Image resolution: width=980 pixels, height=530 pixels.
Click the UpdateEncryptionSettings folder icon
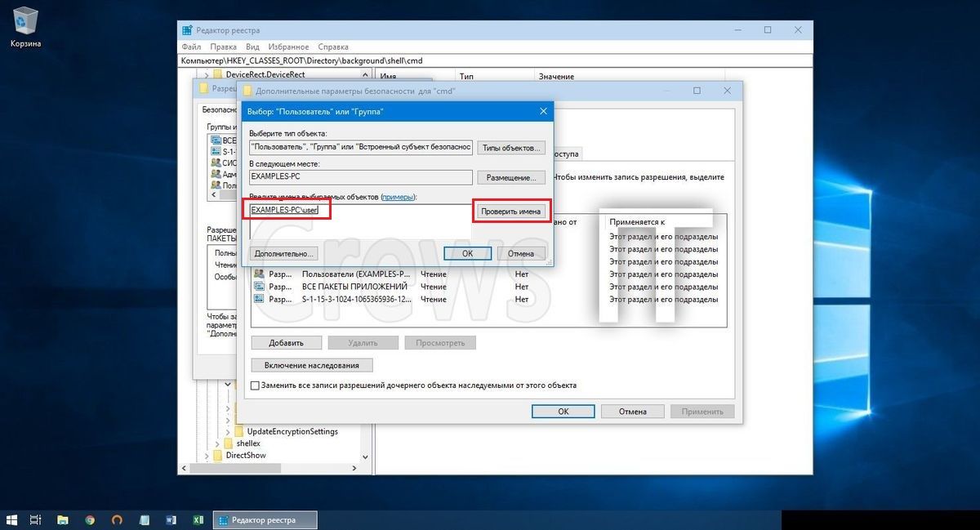click(239, 431)
